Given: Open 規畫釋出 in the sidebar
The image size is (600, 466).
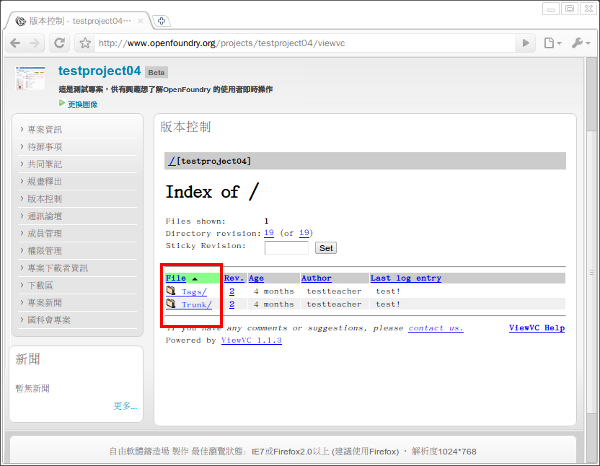Looking at the screenshot, I should pos(44,181).
